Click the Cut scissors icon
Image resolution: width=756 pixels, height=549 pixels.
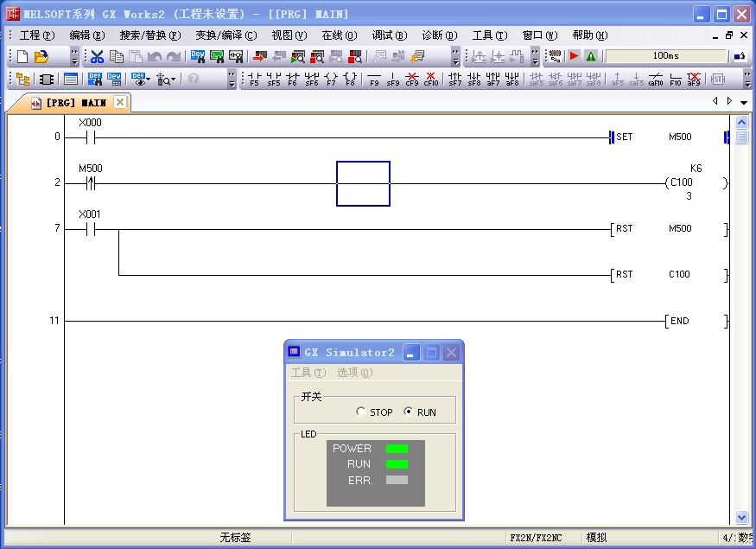[x=97, y=56]
